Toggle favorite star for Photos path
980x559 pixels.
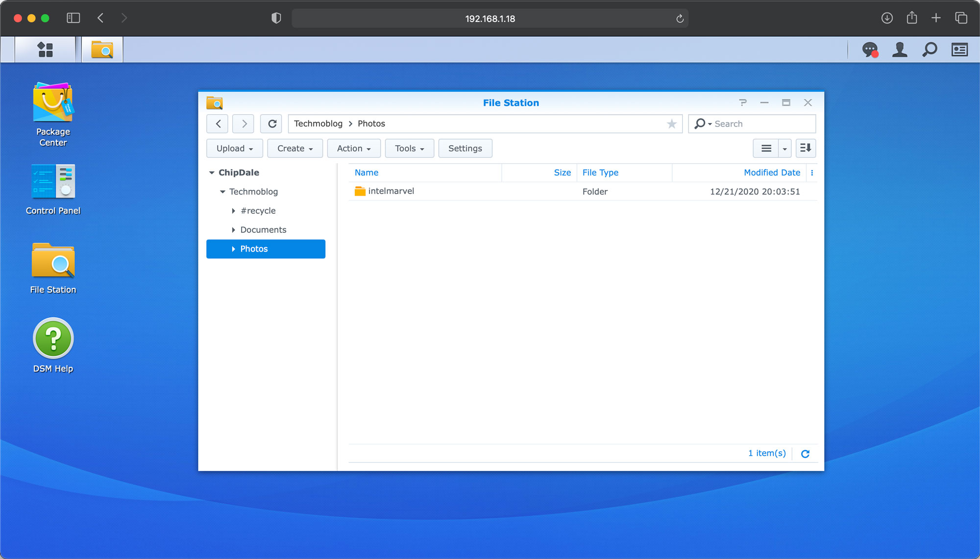(x=671, y=124)
